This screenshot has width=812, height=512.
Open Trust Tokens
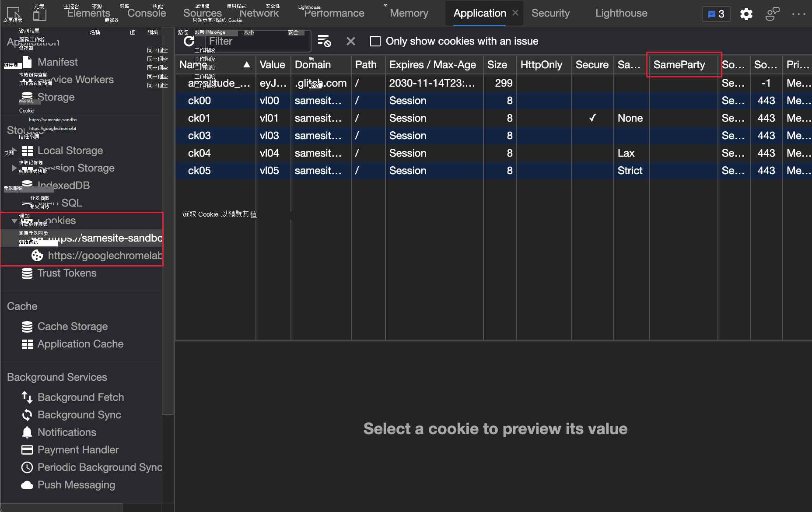point(67,273)
